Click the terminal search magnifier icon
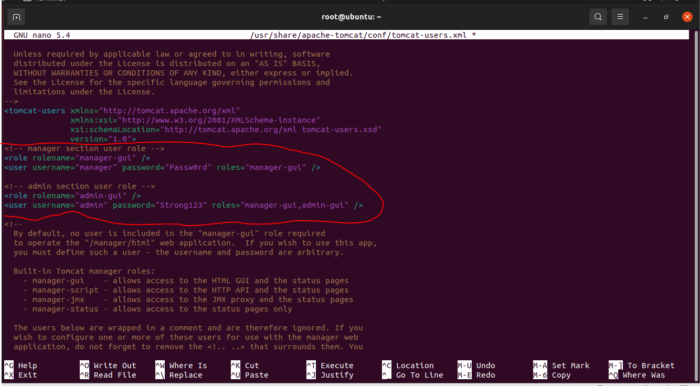The height and width of the screenshot is (386, 700). [597, 17]
